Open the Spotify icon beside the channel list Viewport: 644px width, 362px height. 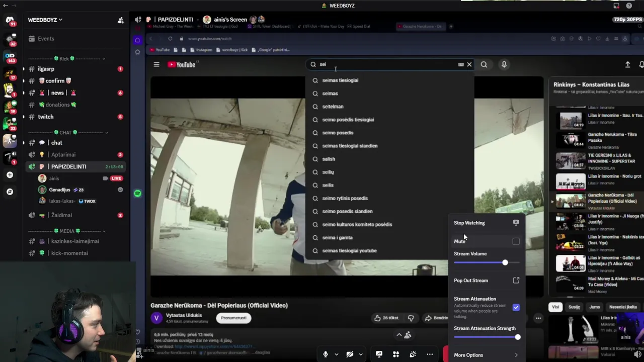[x=137, y=194]
